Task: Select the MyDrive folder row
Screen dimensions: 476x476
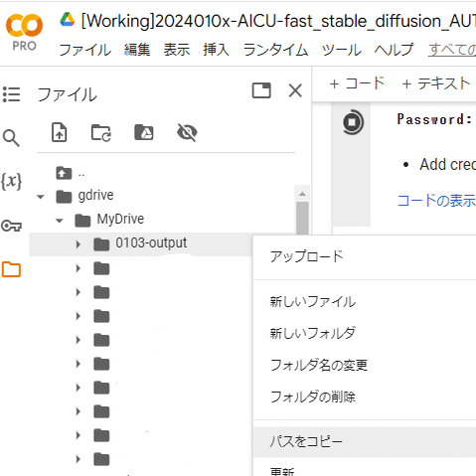Action: coord(162,220)
